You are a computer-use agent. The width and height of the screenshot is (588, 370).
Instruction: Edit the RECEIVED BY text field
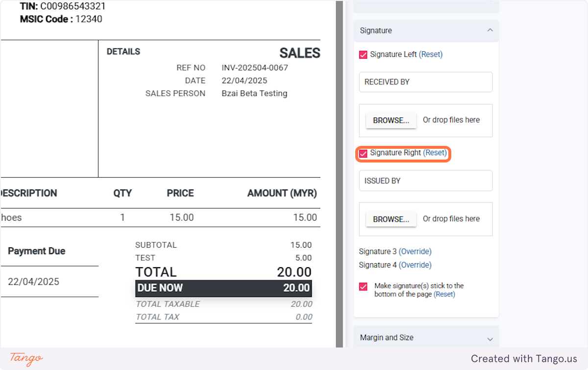click(x=426, y=82)
